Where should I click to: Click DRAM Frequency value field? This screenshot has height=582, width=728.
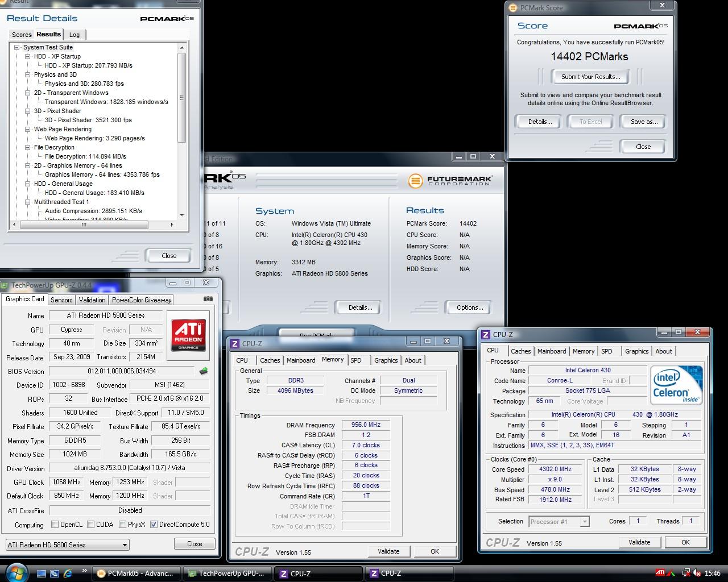point(366,425)
